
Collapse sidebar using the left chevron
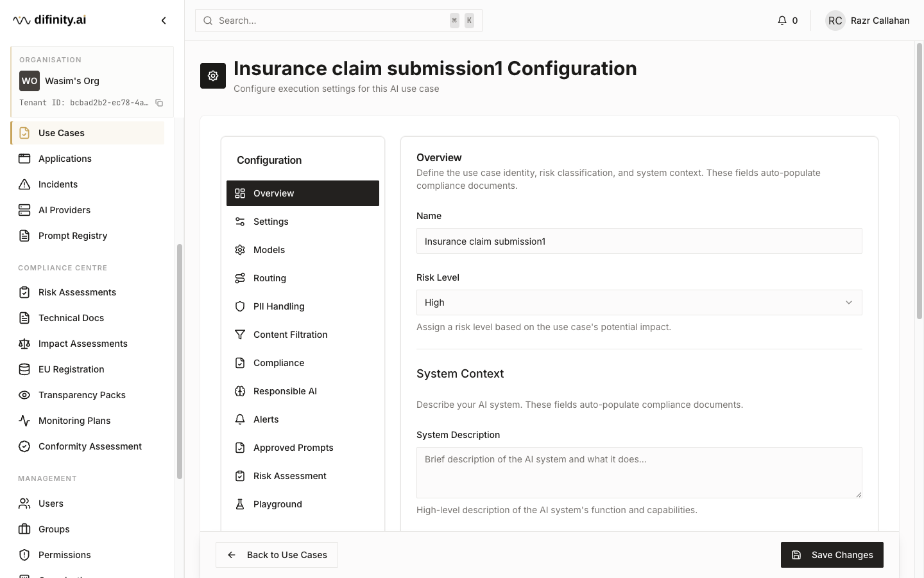(164, 21)
